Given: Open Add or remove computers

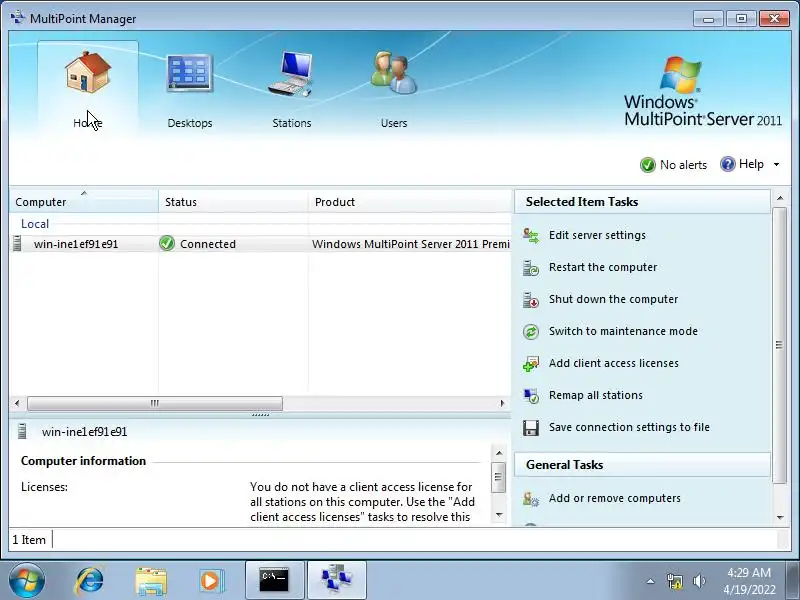Looking at the screenshot, I should coord(614,498).
